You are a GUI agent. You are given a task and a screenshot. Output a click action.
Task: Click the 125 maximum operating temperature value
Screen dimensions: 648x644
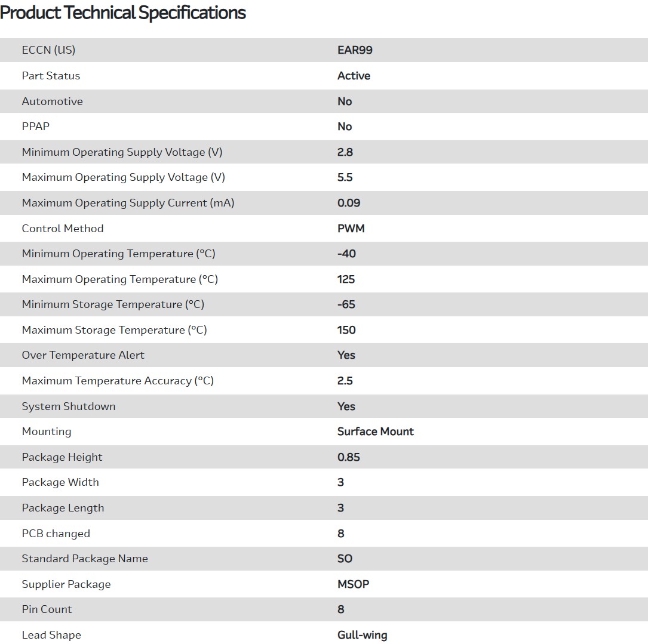(x=346, y=279)
